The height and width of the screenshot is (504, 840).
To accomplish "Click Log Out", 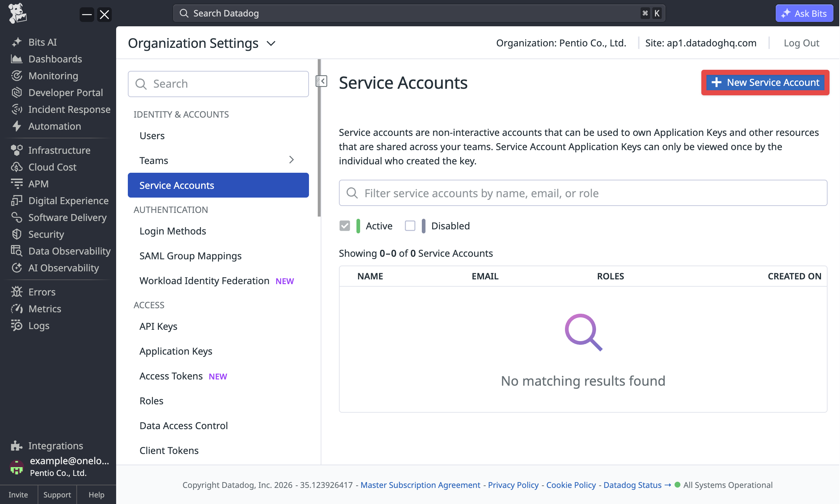I will (801, 43).
